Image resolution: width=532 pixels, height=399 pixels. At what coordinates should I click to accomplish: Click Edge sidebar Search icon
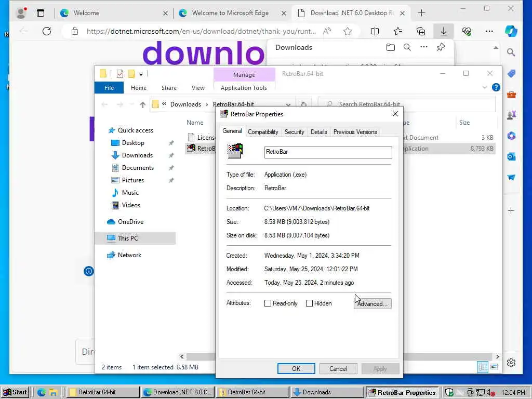coord(511,52)
